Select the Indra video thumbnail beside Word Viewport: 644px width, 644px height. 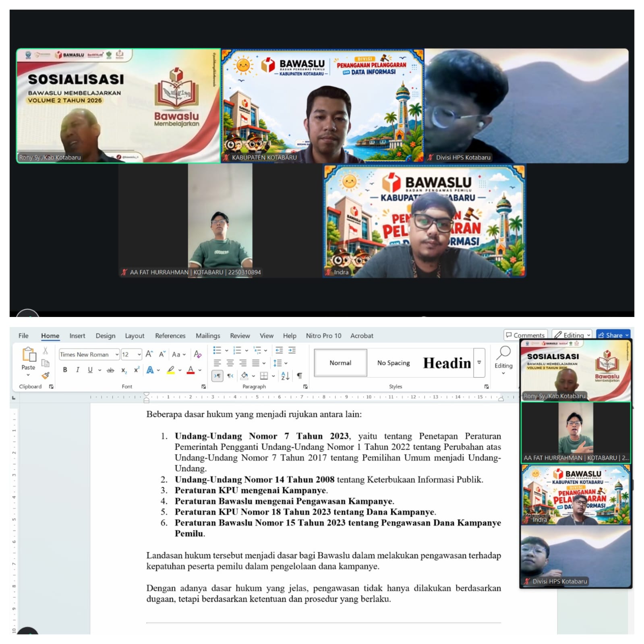tap(576, 495)
